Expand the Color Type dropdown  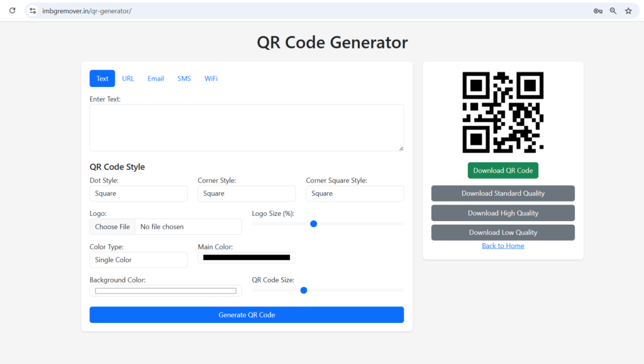click(138, 260)
